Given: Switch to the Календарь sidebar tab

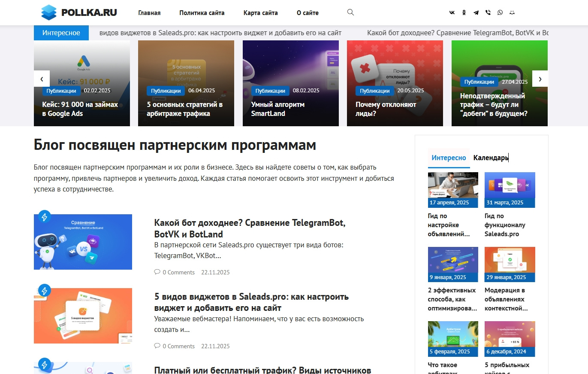Looking at the screenshot, I should (x=491, y=158).
